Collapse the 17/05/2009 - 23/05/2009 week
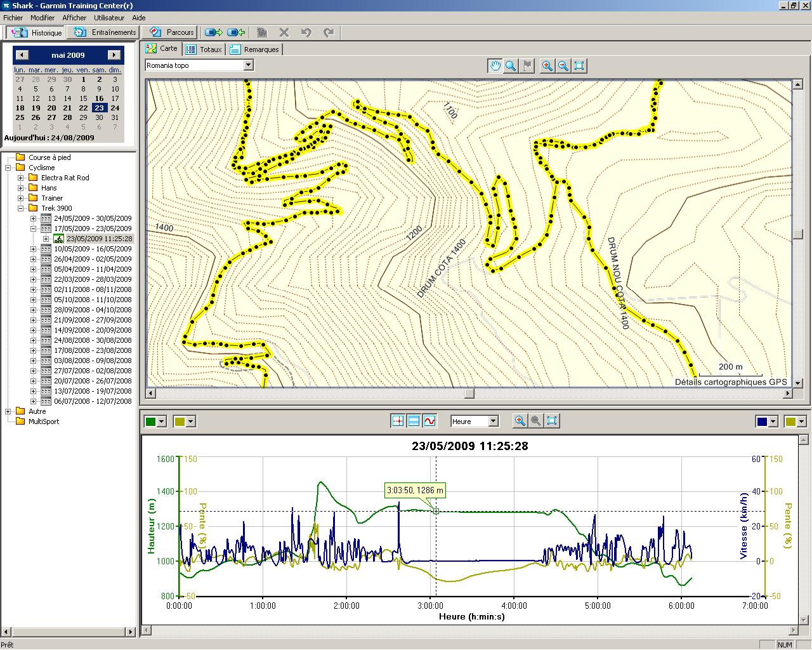 [x=33, y=229]
